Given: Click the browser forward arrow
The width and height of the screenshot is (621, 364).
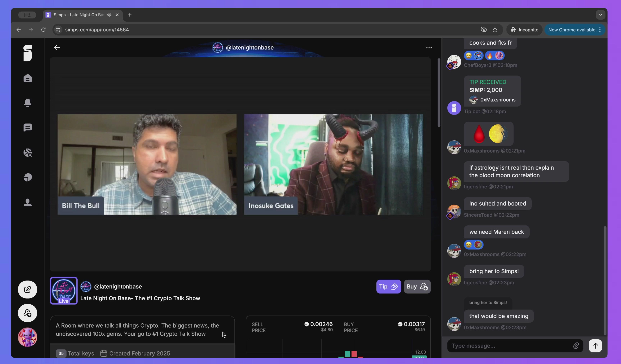Looking at the screenshot, I should click(31, 30).
